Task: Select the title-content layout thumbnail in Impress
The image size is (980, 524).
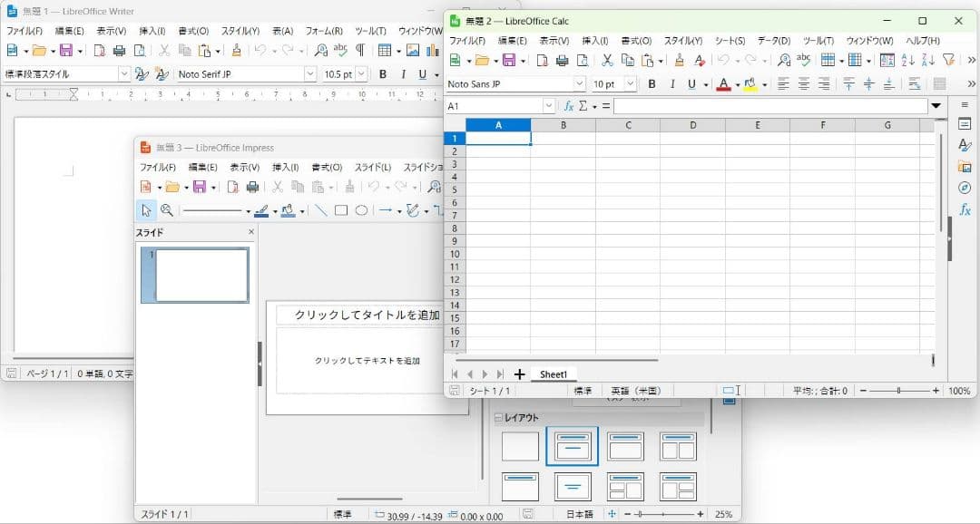Action: pos(572,445)
